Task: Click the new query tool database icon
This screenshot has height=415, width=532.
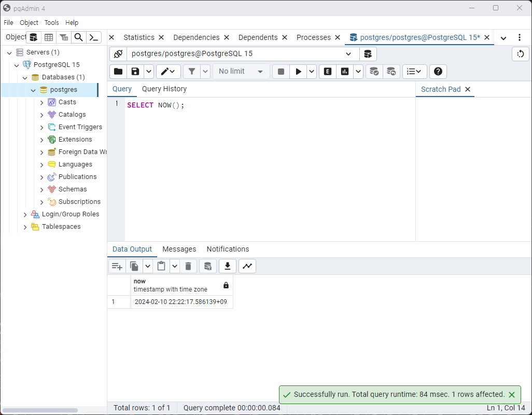Action: tap(368, 53)
